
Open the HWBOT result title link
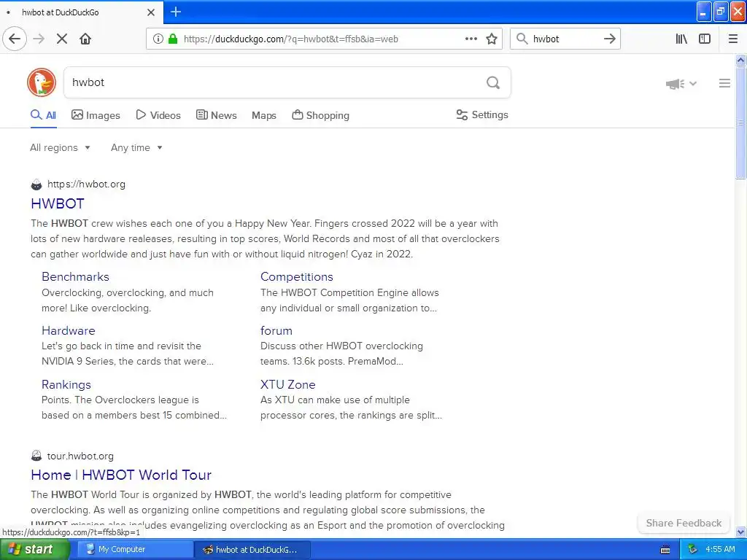(x=58, y=204)
